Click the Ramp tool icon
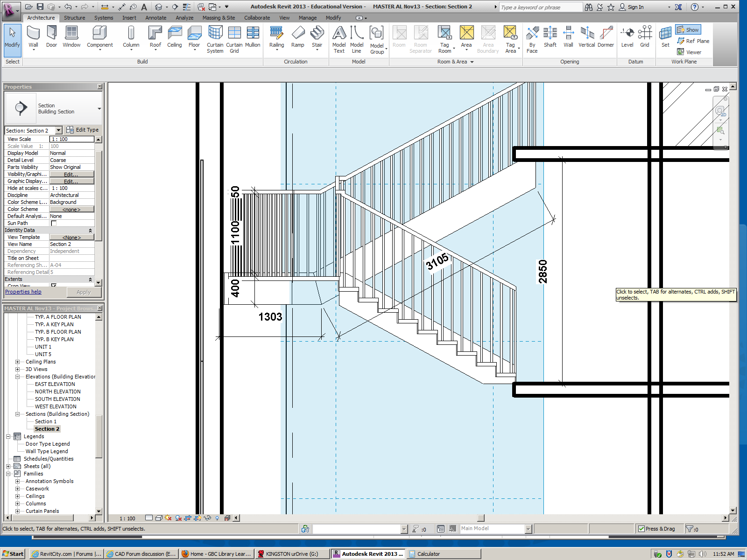This screenshot has height=560, width=747. [298, 37]
